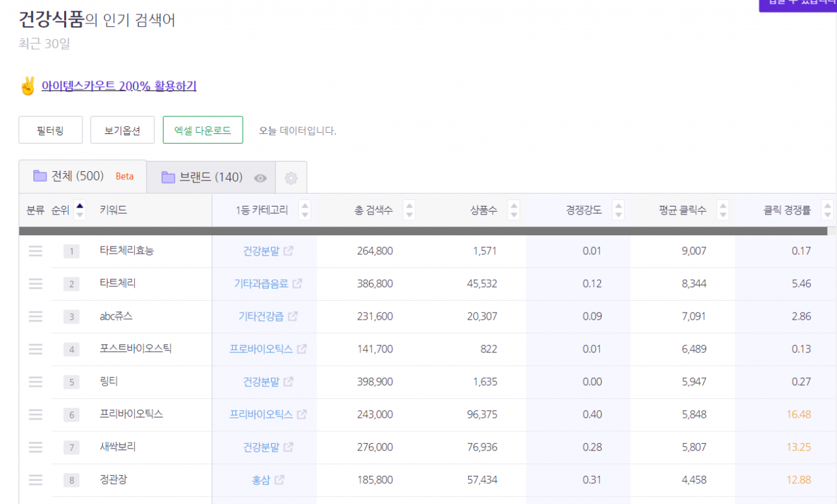
Task: Open 홍삼 category link
Action: [261, 480]
